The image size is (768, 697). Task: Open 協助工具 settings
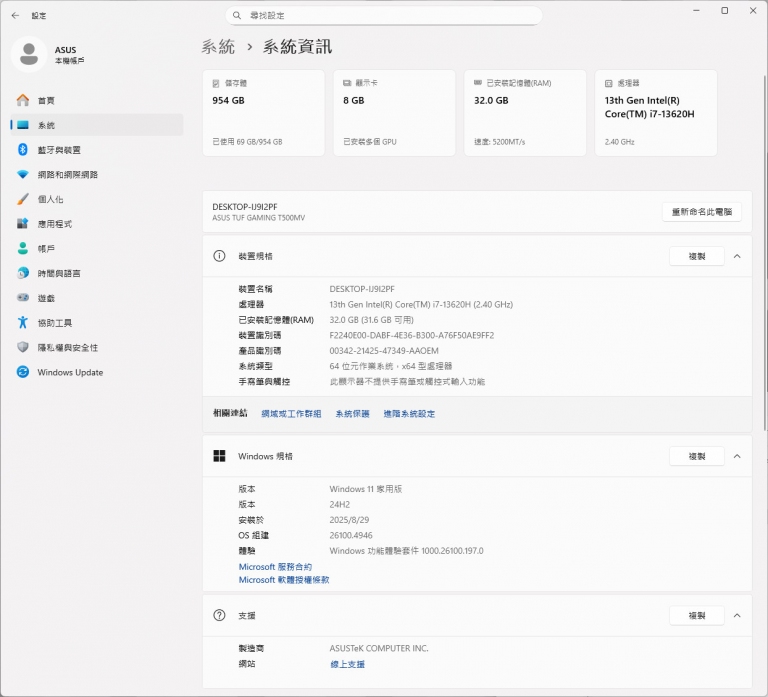[x=97, y=322]
